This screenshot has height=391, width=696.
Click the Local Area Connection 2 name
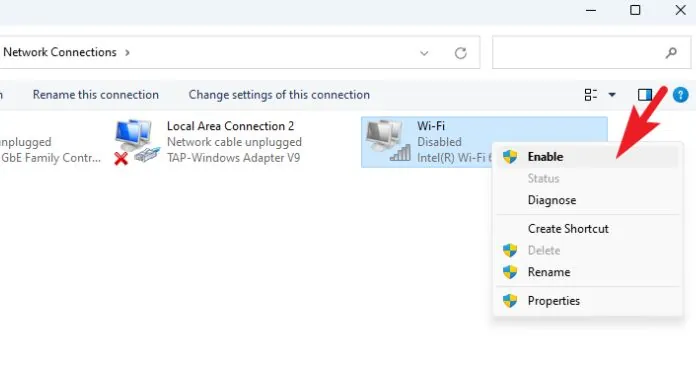230,126
